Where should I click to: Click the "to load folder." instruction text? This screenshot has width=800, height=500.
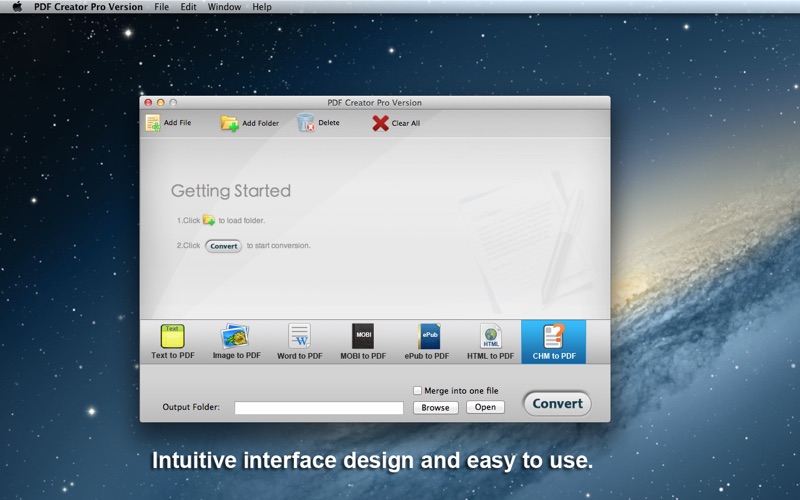point(242,220)
